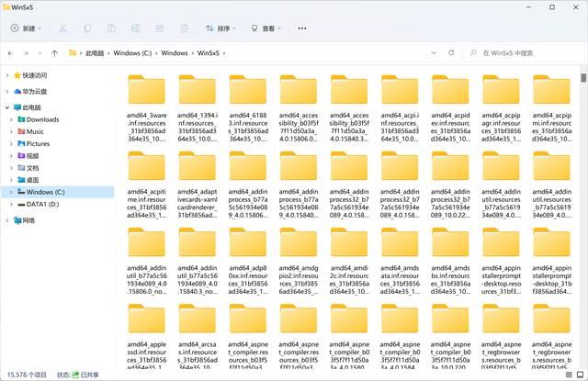Viewport: 588px width, 381px height.
Task: Open Downloads in navigation pane
Action: coord(43,120)
